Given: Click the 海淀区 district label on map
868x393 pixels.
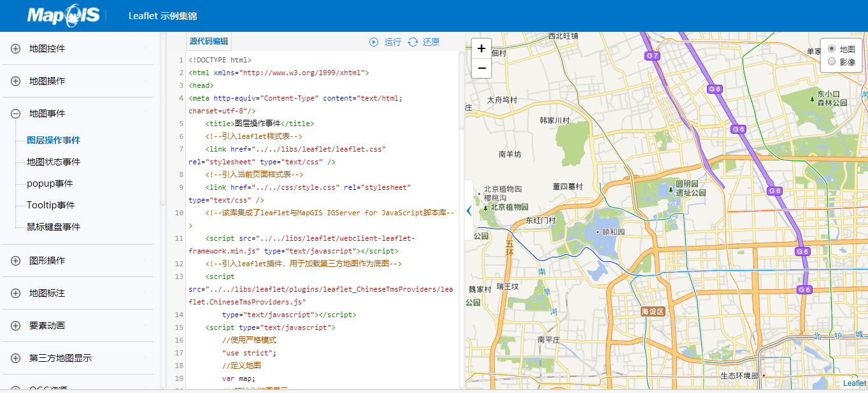Looking at the screenshot, I should click(x=653, y=311).
